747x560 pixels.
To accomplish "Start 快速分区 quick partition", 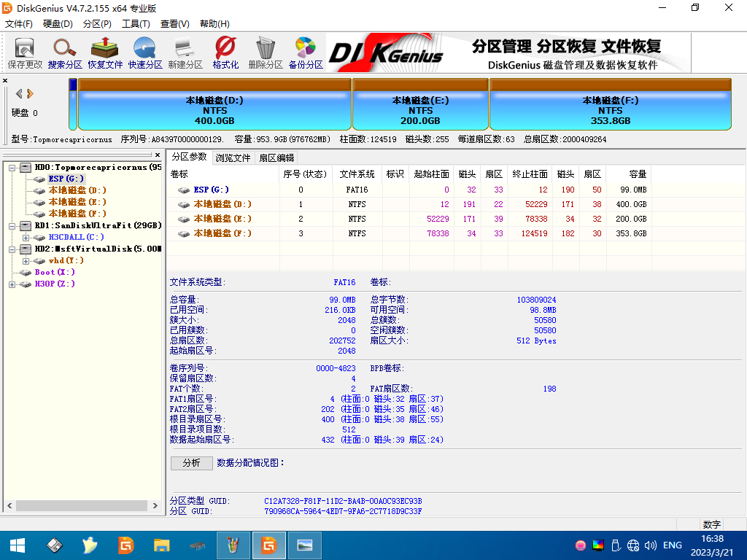I will pyautogui.click(x=145, y=52).
